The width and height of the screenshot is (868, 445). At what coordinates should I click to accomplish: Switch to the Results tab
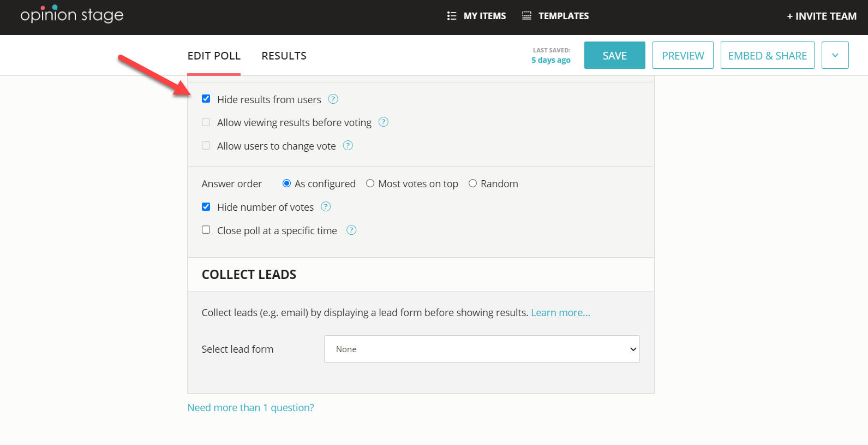[x=284, y=56]
